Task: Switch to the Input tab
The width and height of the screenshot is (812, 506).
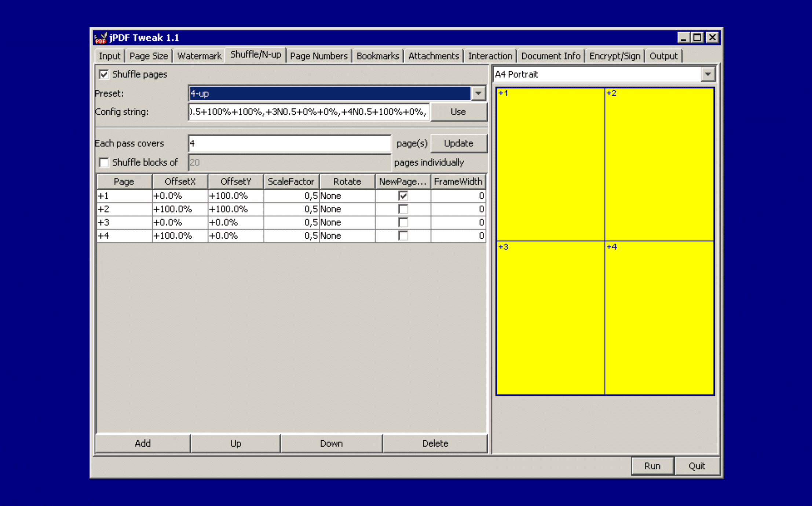Action: (109, 56)
